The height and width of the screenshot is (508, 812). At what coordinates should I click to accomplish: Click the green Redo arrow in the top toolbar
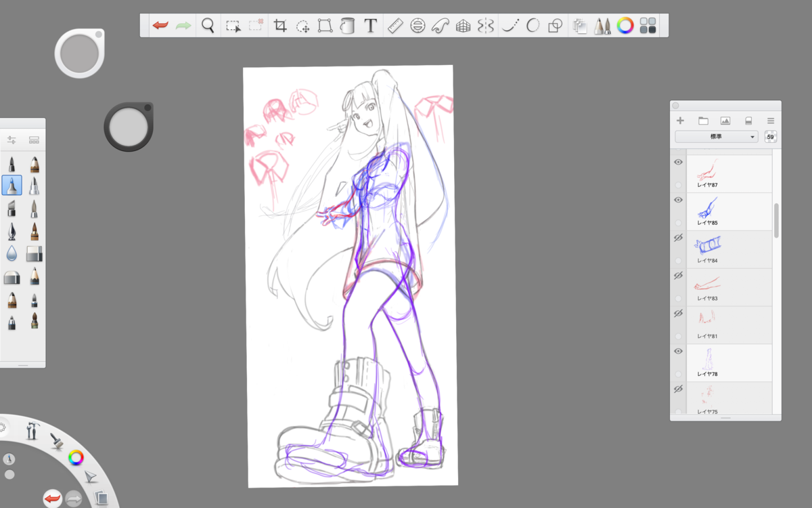(x=183, y=26)
